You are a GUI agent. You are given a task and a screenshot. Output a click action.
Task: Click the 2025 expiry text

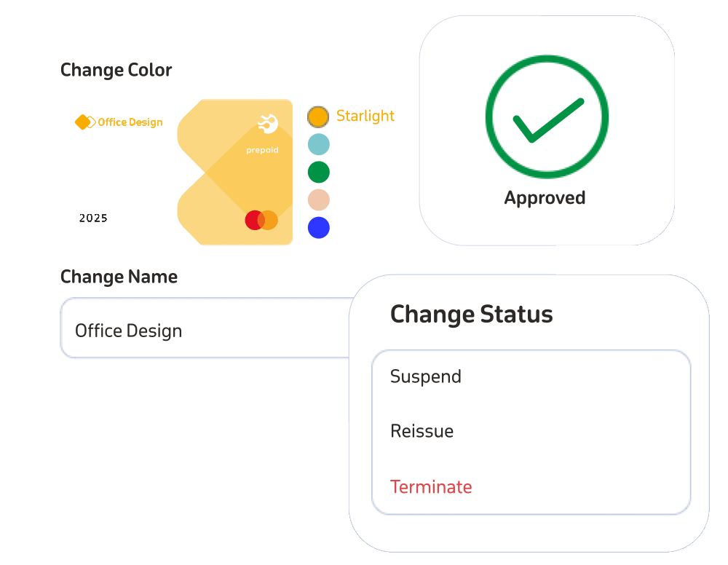tap(93, 218)
